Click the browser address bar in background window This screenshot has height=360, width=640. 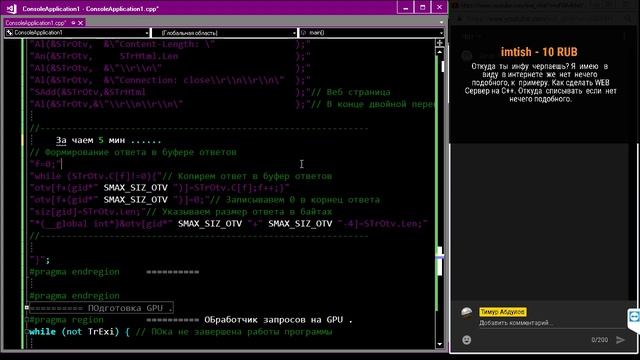point(541,19)
